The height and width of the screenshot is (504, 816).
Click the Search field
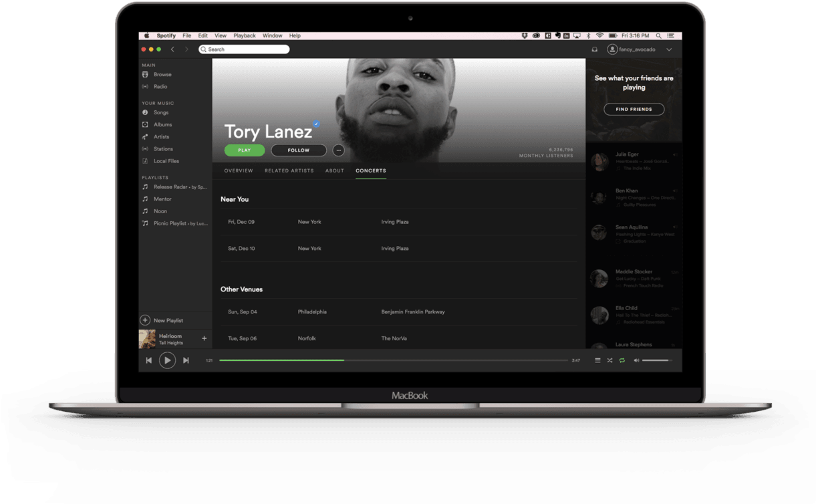(244, 49)
